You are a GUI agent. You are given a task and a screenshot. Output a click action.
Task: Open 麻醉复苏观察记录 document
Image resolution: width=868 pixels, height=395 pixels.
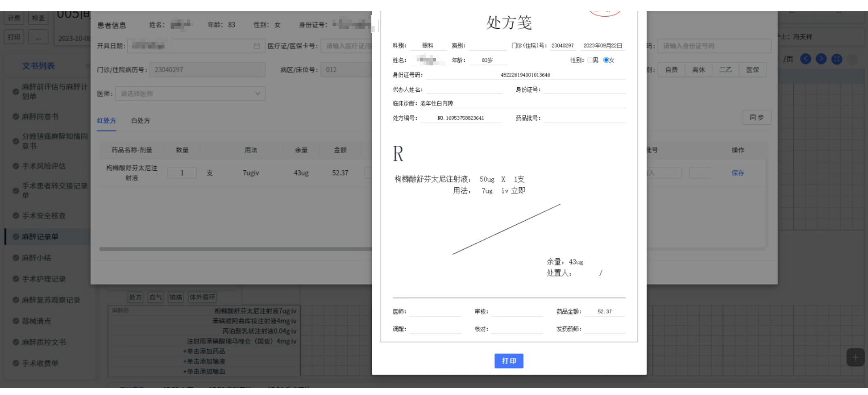[x=51, y=300]
